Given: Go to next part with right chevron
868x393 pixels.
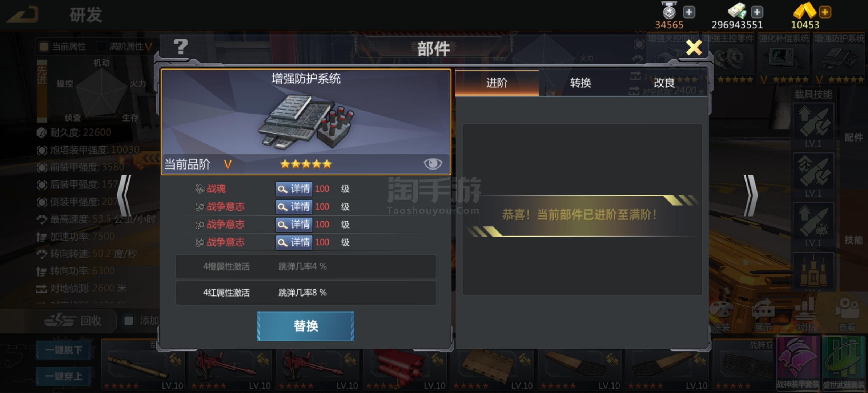Looking at the screenshot, I should tap(750, 195).
